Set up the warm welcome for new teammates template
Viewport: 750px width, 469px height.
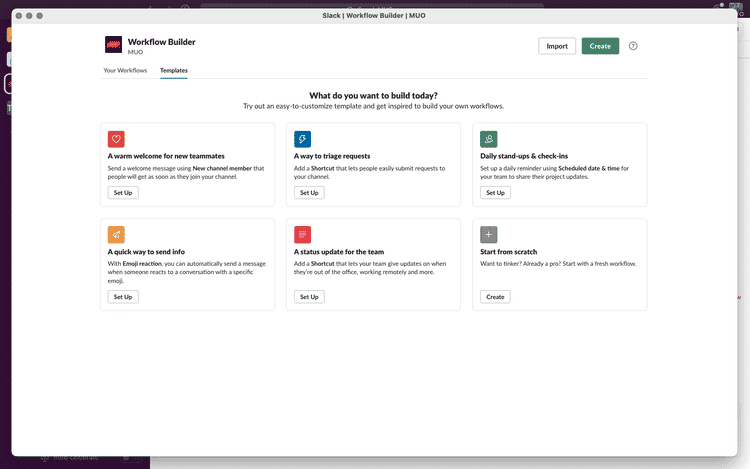(123, 193)
